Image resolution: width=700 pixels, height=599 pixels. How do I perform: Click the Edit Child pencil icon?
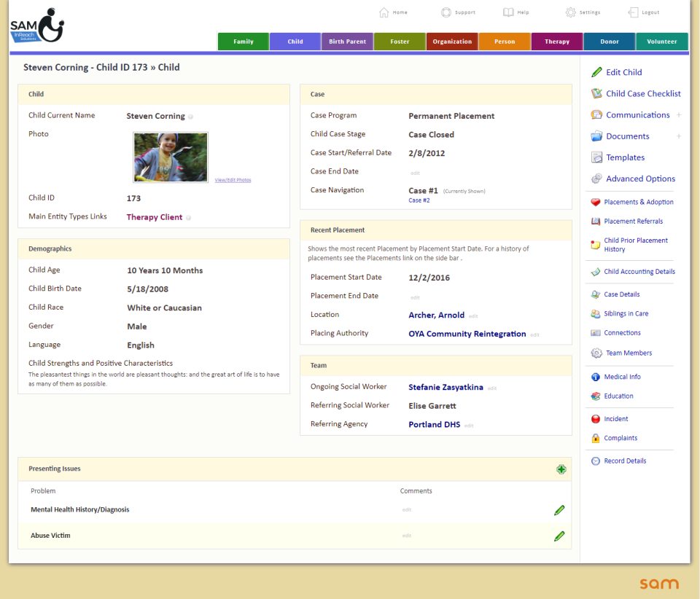coord(596,72)
